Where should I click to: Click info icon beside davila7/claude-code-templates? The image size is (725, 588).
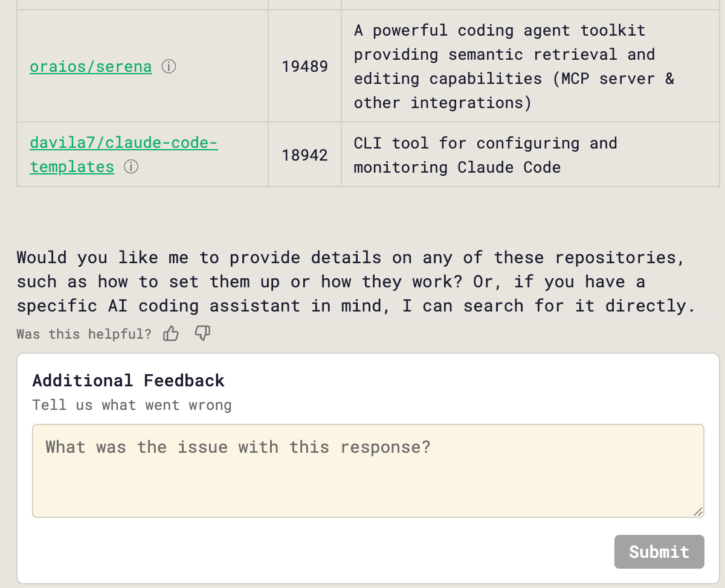[x=131, y=167]
